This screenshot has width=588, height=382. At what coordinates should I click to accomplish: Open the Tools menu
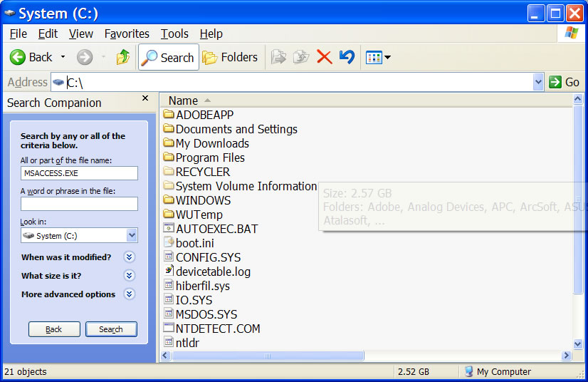click(174, 33)
